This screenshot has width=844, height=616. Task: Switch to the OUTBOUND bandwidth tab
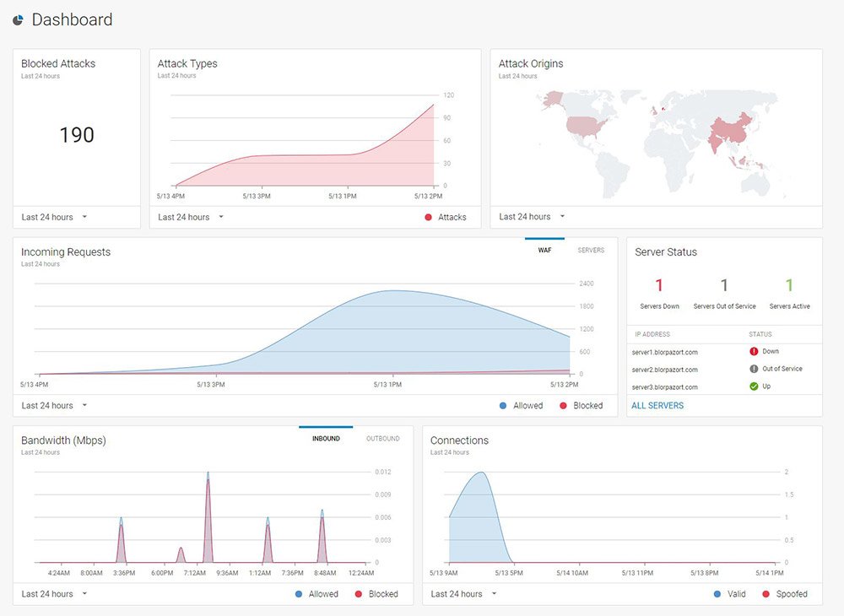[382, 439]
